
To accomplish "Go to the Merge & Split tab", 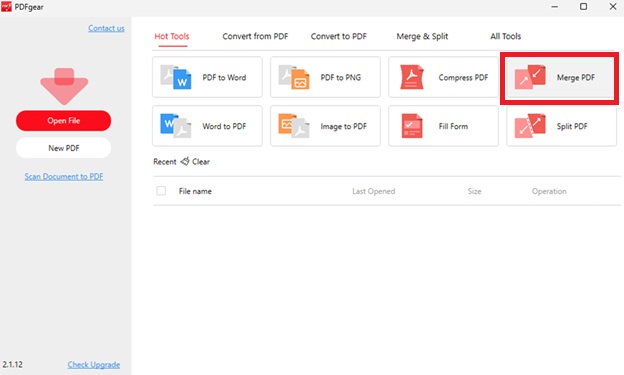I will [x=422, y=36].
